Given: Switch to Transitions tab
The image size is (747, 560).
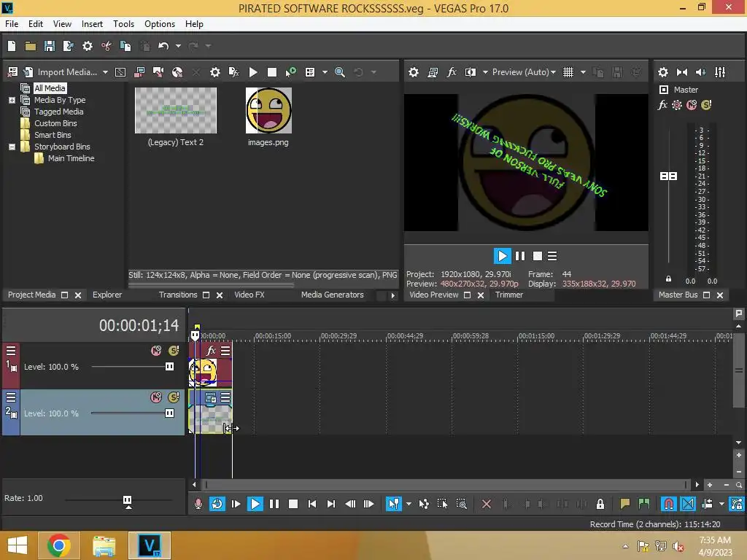Looking at the screenshot, I should 178,295.
